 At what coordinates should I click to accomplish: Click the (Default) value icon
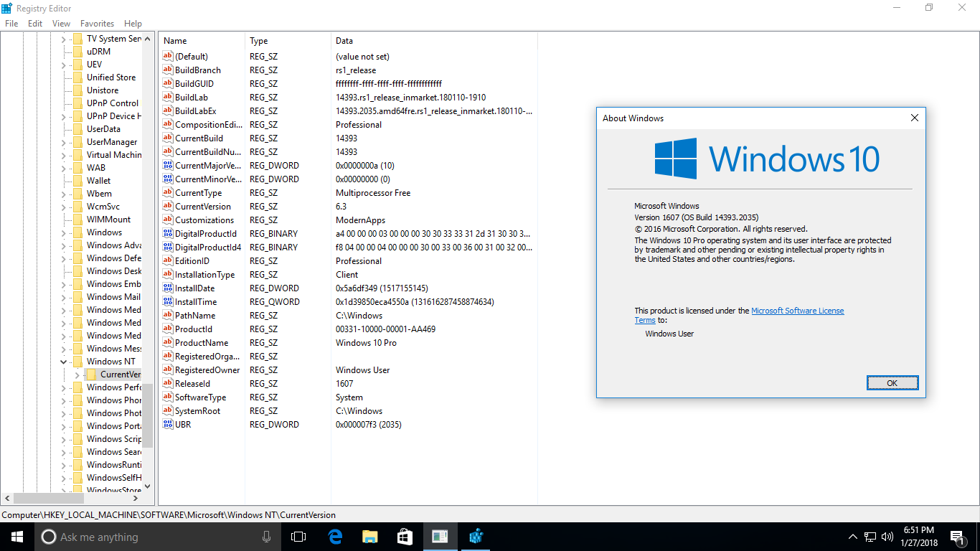168,57
